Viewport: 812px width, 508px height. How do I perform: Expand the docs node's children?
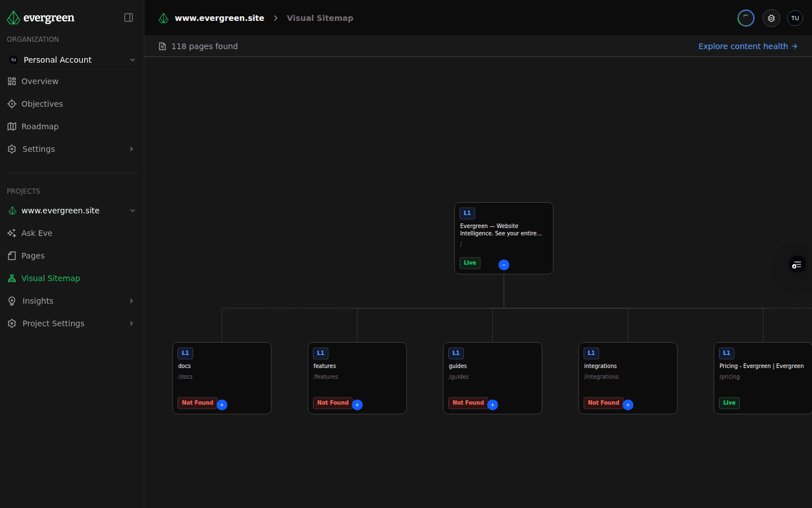click(x=222, y=404)
